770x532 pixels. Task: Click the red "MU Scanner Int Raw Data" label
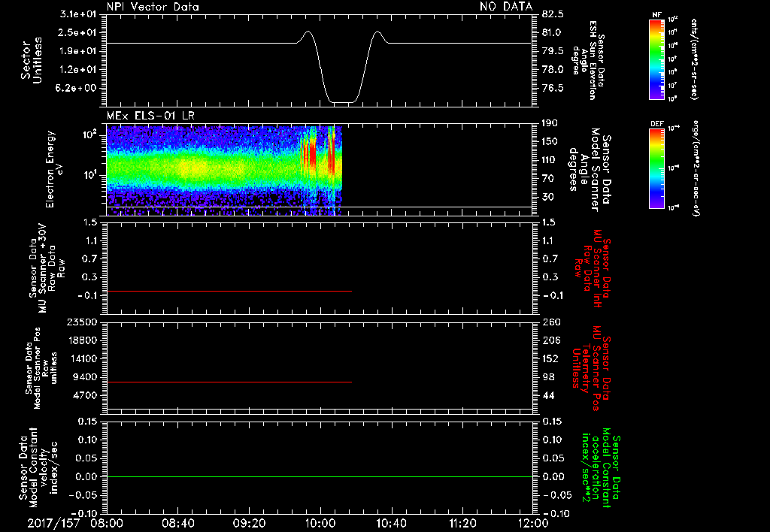pyautogui.click(x=593, y=268)
